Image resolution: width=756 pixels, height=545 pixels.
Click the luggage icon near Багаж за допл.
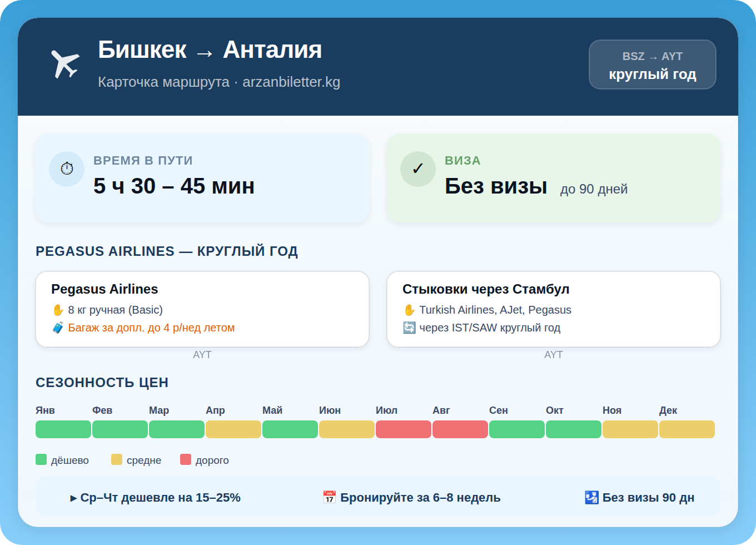57,328
